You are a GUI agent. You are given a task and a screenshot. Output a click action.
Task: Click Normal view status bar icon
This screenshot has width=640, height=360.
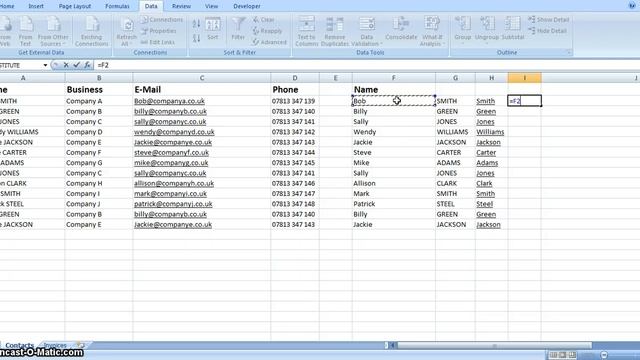(x=553, y=355)
